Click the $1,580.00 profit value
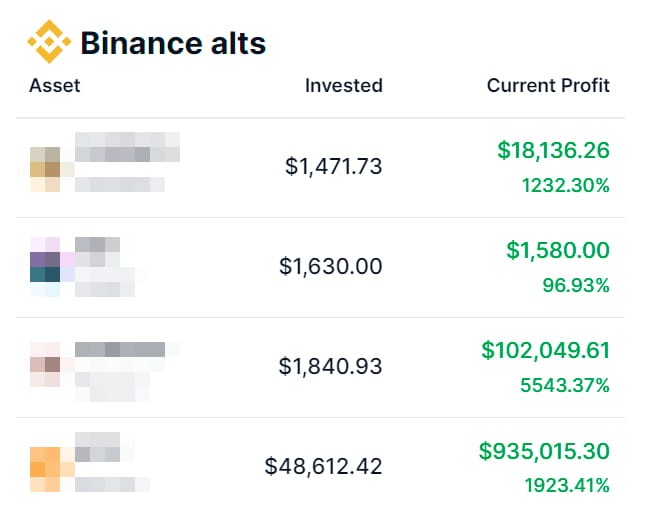The image size is (646, 529). pyautogui.click(x=558, y=250)
